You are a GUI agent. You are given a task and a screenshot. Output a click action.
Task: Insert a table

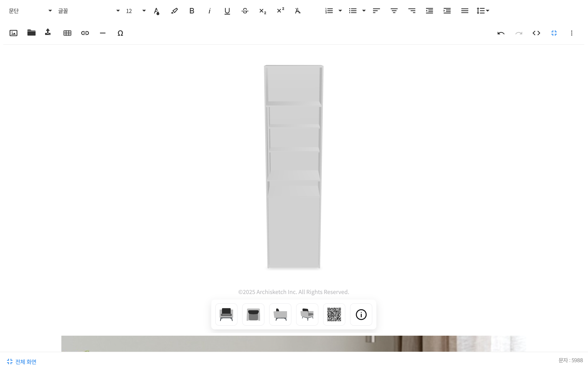point(67,33)
